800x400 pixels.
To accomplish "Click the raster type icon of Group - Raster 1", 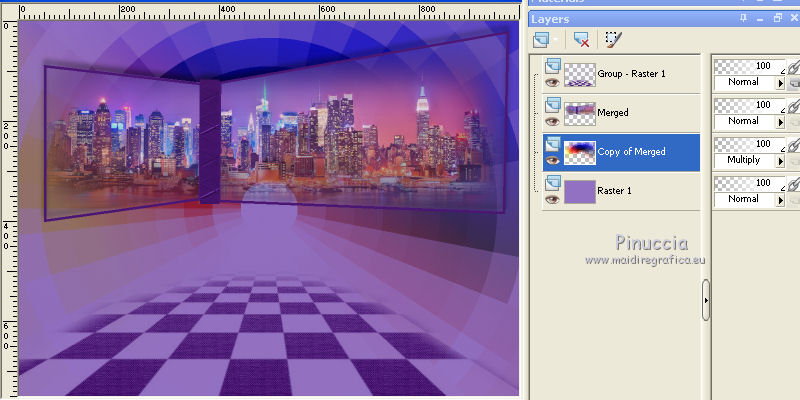I will click(x=553, y=66).
